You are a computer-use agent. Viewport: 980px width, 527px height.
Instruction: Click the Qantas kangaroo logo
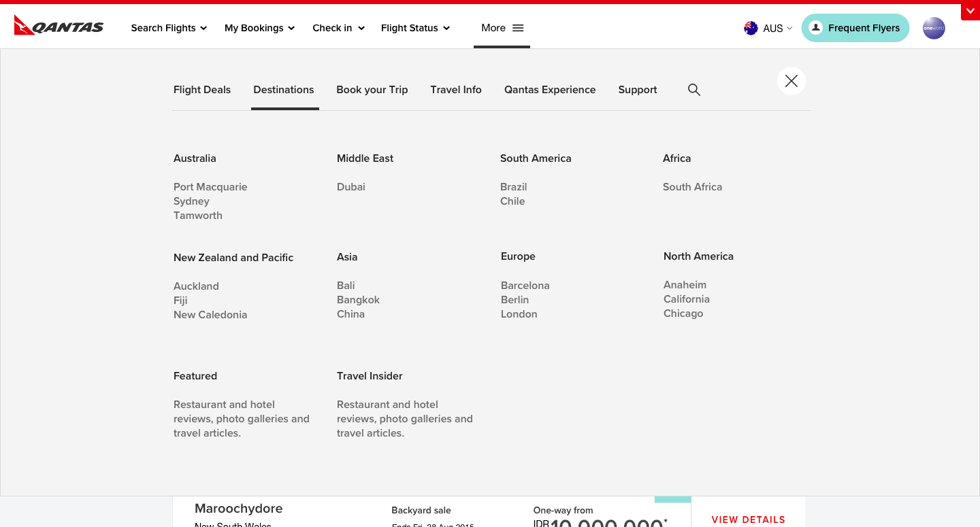pos(59,26)
